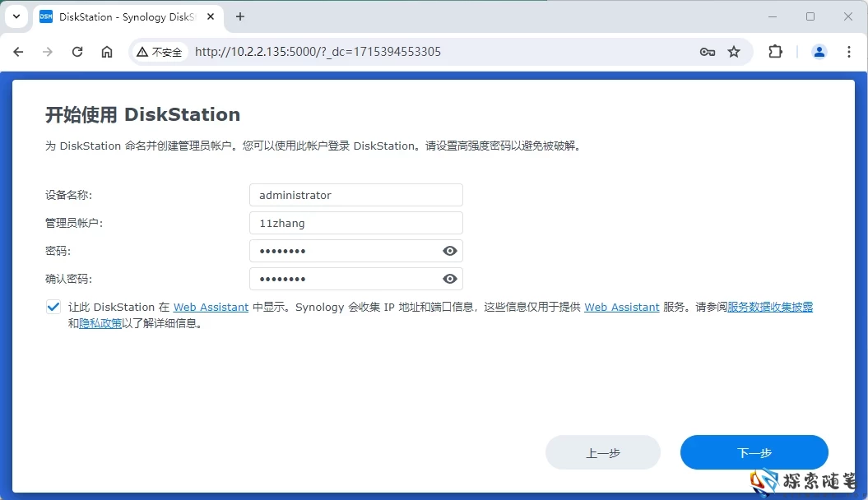Open the password manager key icon

tap(707, 51)
